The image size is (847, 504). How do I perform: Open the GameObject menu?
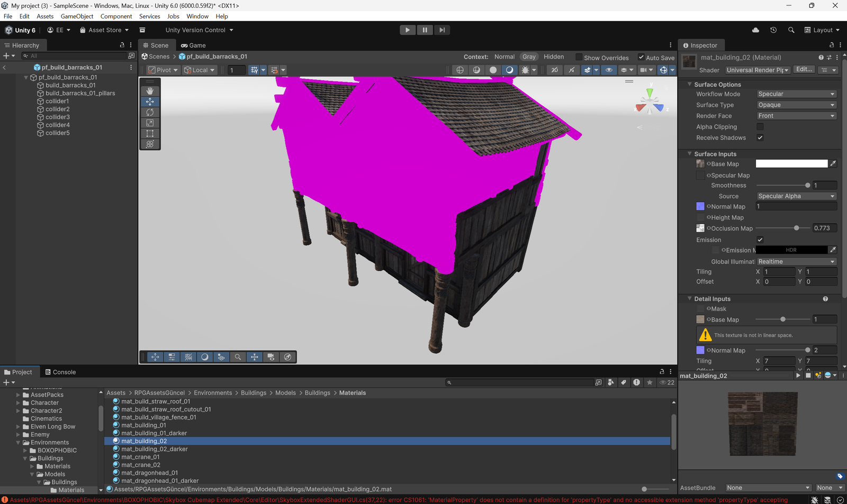tap(77, 16)
